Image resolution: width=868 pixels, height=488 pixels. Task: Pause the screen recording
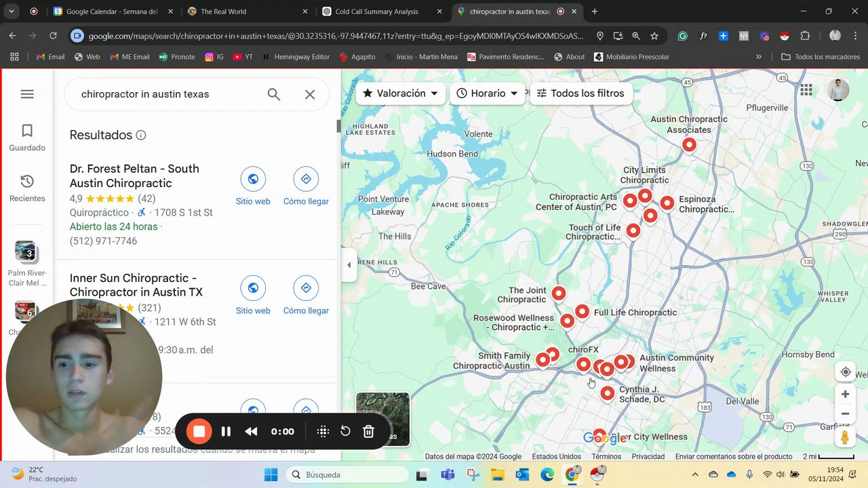tap(226, 431)
